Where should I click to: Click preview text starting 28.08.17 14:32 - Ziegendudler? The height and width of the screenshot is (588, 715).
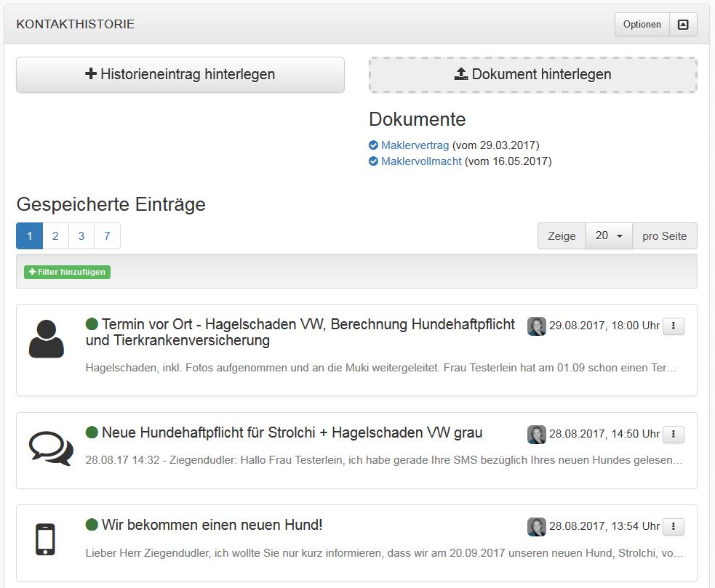(384, 460)
